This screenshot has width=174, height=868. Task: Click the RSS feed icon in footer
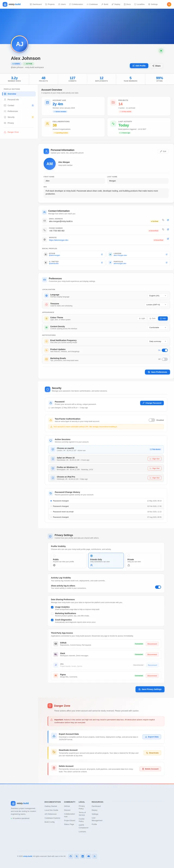tap(95, 856)
